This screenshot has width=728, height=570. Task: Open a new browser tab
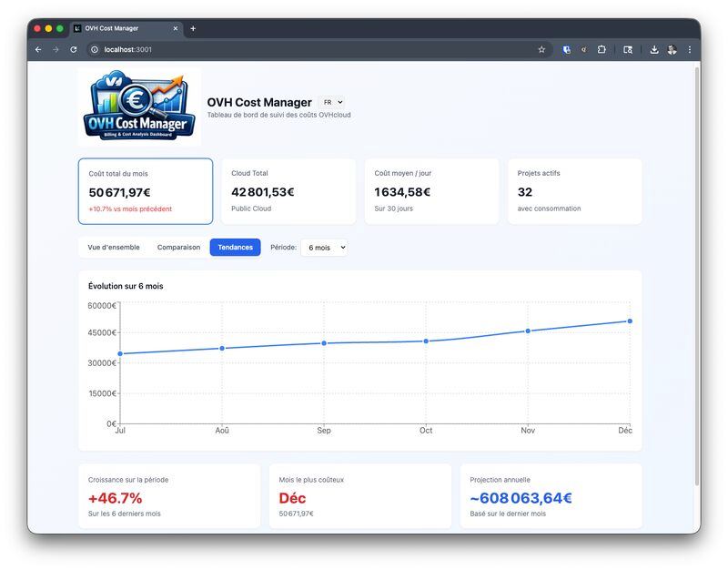point(193,28)
